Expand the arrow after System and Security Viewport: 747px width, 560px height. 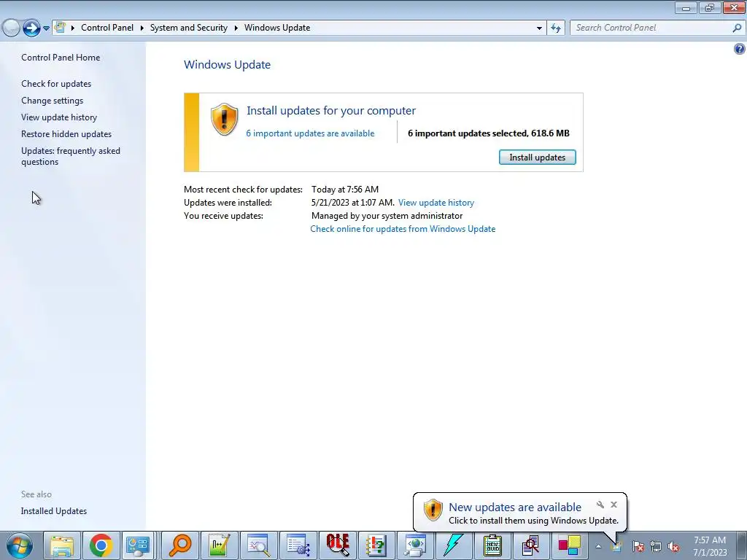coord(236,28)
